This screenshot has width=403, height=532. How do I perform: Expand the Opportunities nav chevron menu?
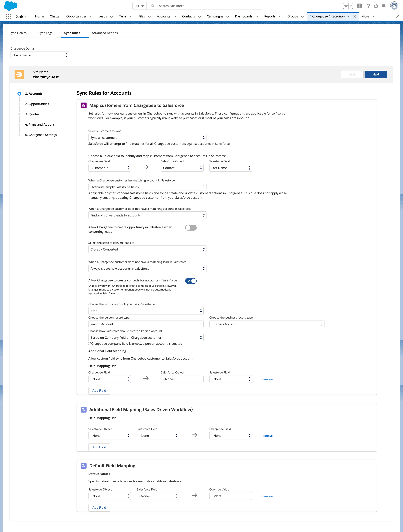(91, 17)
